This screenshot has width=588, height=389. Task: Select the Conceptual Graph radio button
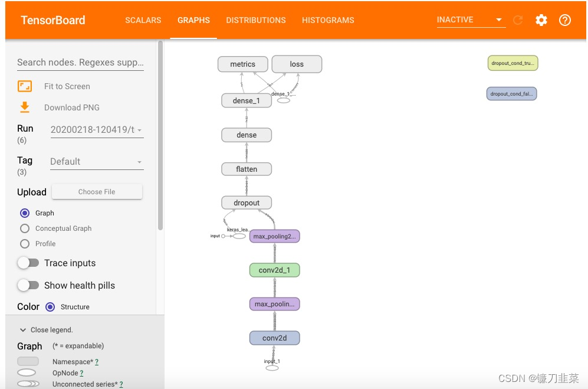(24, 228)
